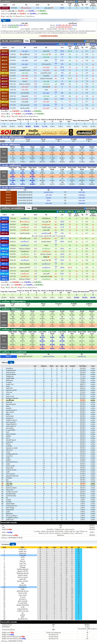
Task: Toggle the GRE Cup filter checkbox
Action: (x=76, y=212)
